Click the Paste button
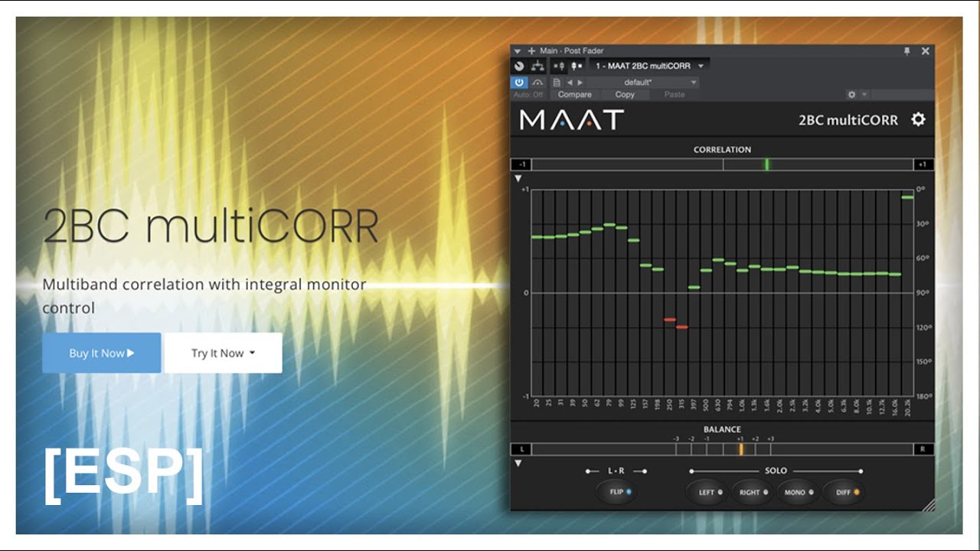The width and height of the screenshot is (980, 551). click(x=675, y=95)
